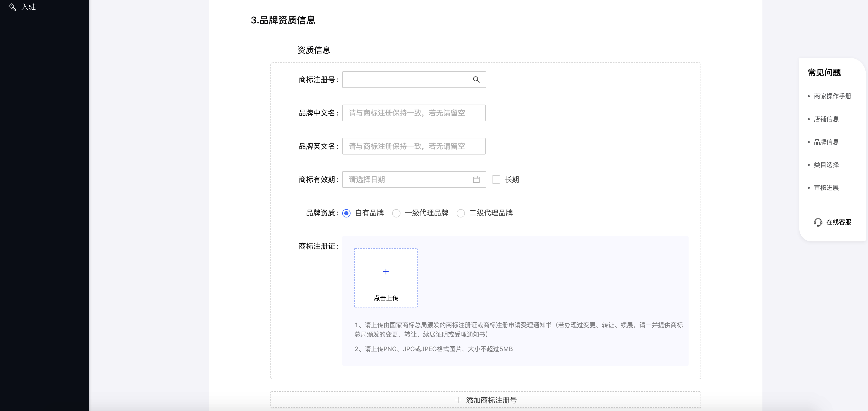Image resolution: width=868 pixels, height=411 pixels.
Task: Click 添加商标注册号 to add another trademark
Action: tap(491, 400)
